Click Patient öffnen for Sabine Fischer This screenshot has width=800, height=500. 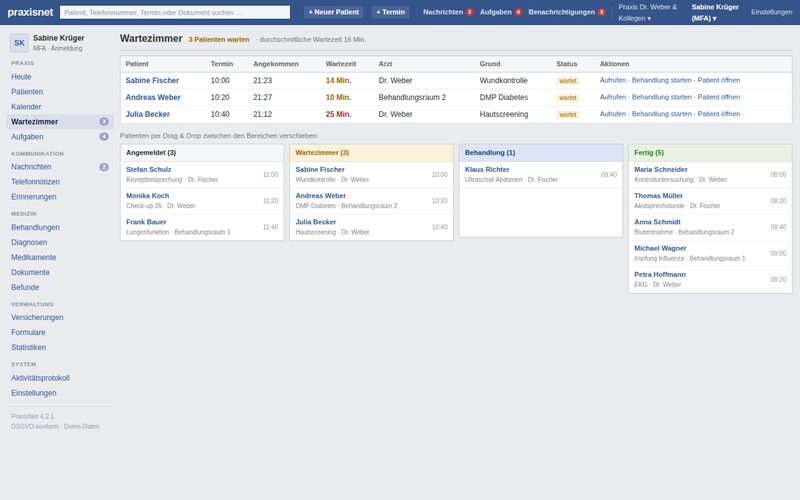pos(718,80)
